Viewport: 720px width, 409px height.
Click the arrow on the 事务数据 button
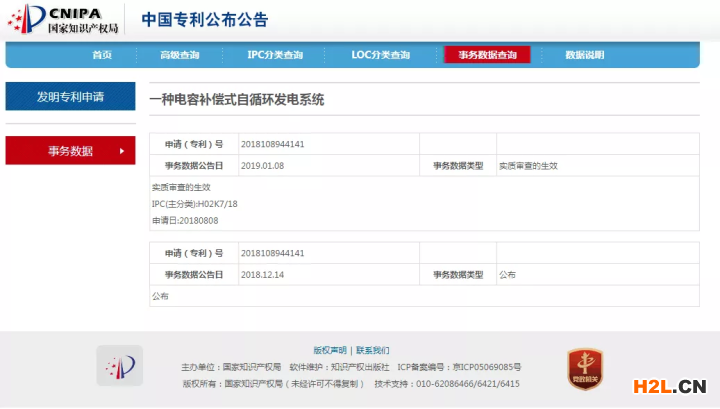pyautogui.click(x=122, y=151)
